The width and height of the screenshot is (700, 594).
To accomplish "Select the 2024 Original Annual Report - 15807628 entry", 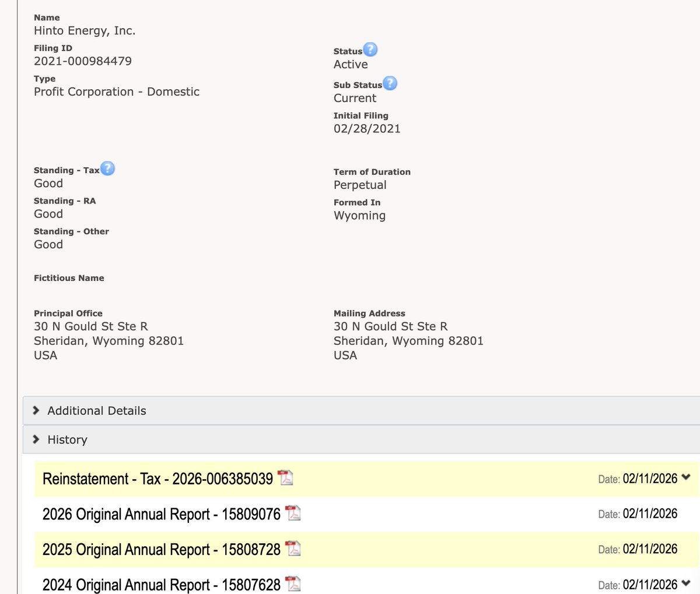I will pyautogui.click(x=162, y=585).
